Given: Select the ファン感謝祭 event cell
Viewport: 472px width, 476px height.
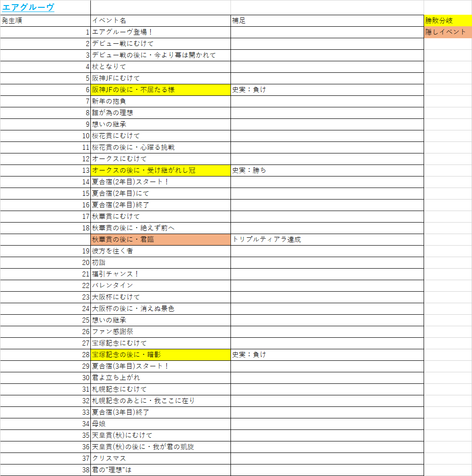Looking at the screenshot, I should click(160, 332).
